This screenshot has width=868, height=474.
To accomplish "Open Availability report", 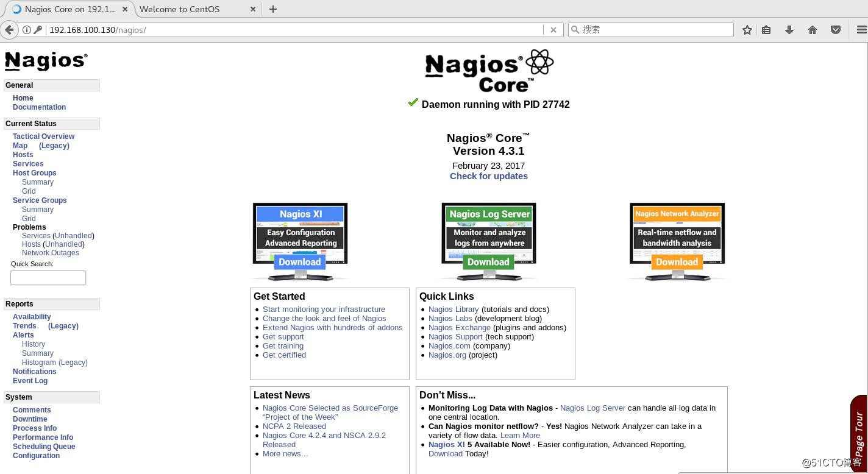I will [32, 317].
